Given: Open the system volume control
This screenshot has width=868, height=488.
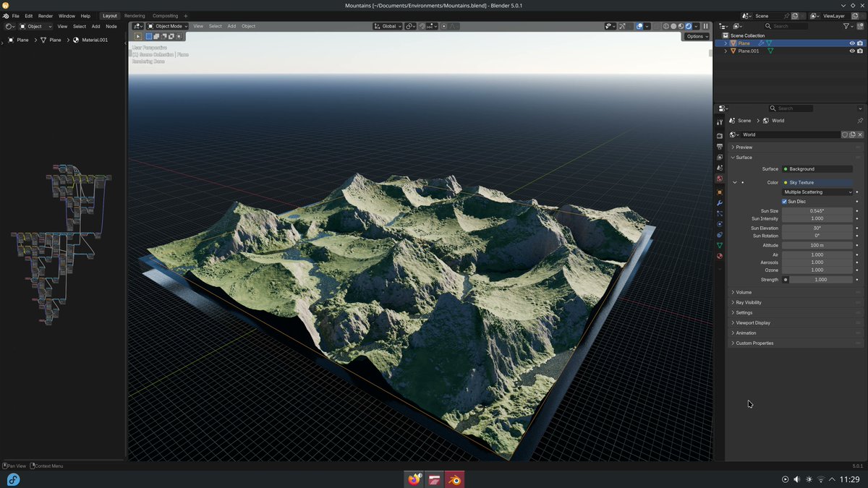Looking at the screenshot, I should tap(797, 479).
